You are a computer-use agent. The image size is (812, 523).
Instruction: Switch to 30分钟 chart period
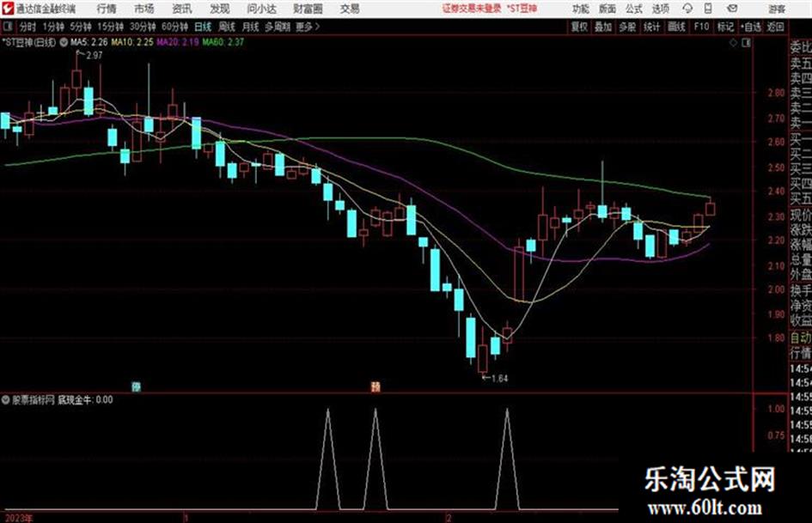143,27
